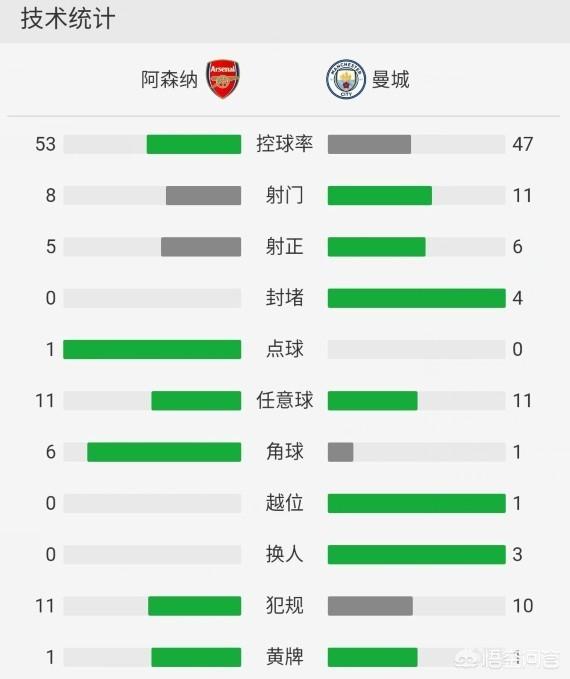Click the 犯规 stat label
The image size is (570, 679).
point(285,605)
